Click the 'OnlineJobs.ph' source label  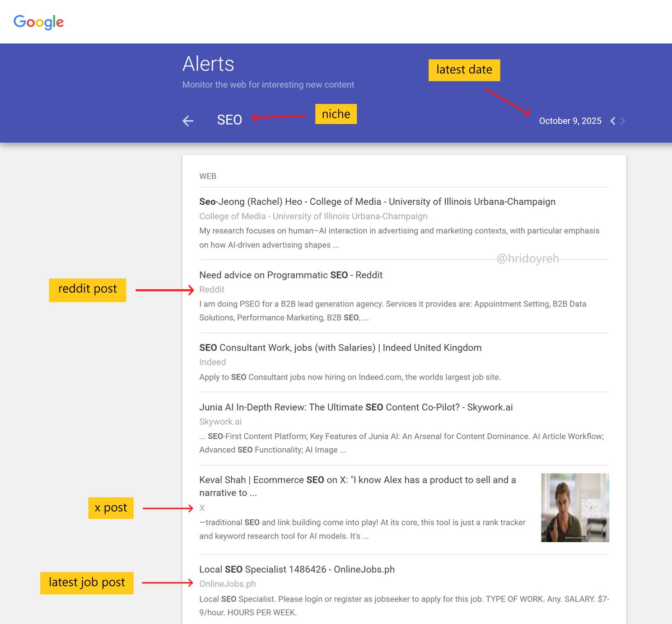[x=227, y=584]
